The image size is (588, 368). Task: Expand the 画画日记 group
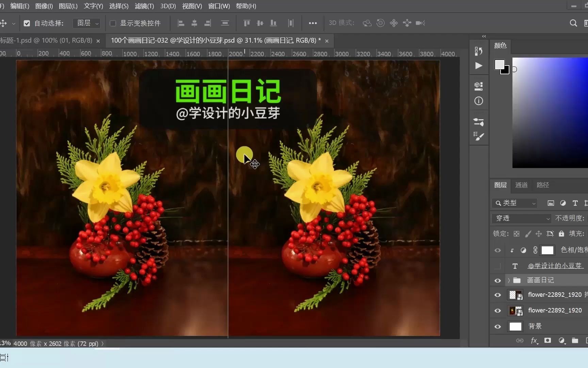[x=509, y=280]
